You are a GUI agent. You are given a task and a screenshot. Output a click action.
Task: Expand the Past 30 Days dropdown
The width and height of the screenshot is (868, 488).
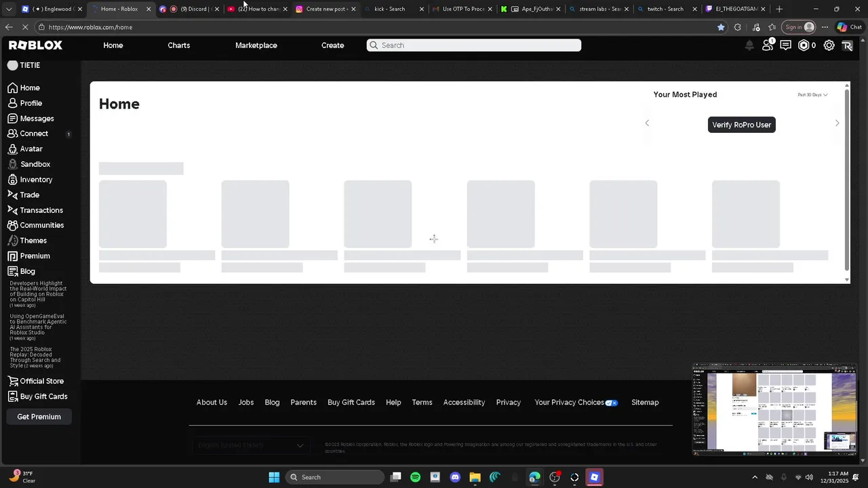point(812,95)
